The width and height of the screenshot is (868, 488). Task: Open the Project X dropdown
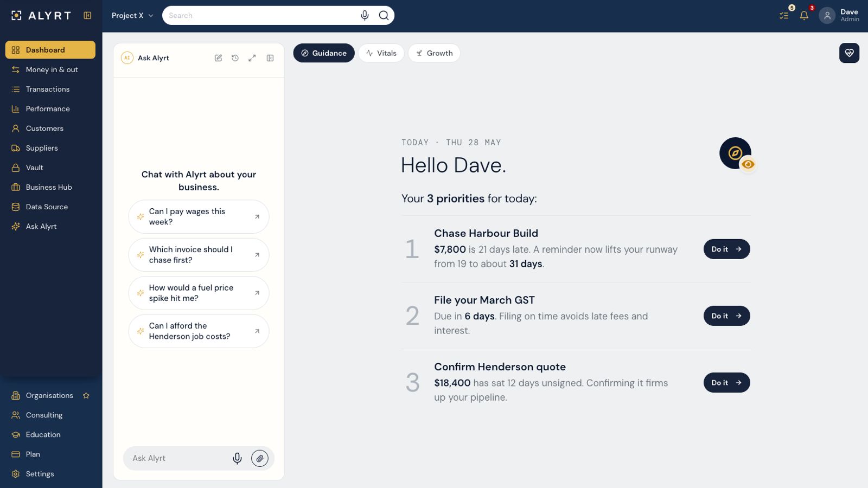132,16
